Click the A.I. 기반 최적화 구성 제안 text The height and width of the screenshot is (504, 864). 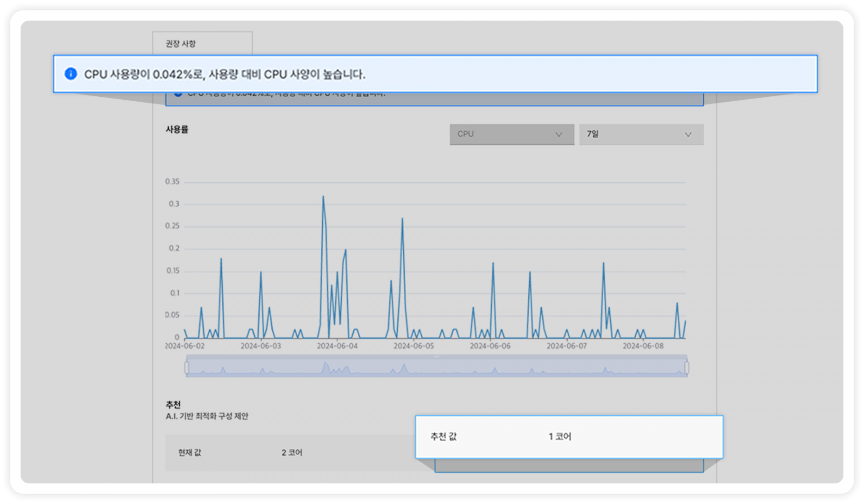point(207,416)
